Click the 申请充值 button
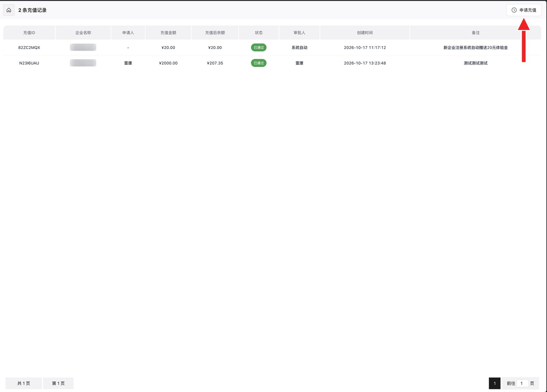This screenshot has height=392, width=547. coord(524,10)
